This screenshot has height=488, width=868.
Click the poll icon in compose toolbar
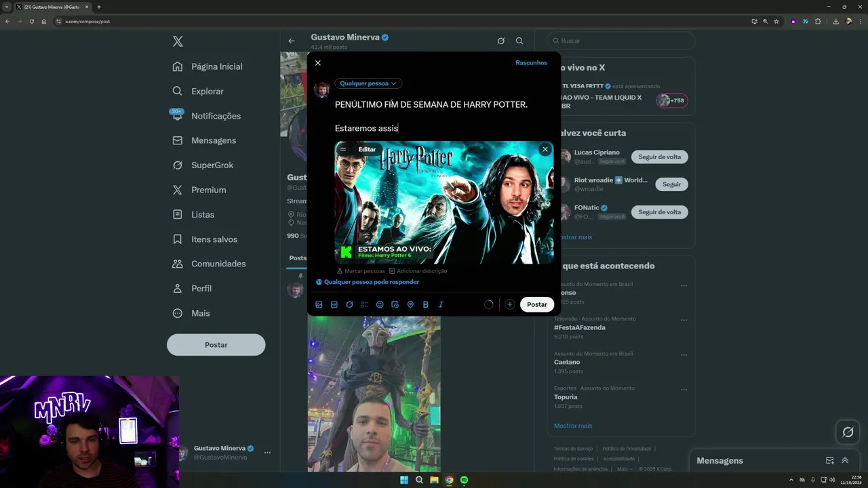coord(365,304)
